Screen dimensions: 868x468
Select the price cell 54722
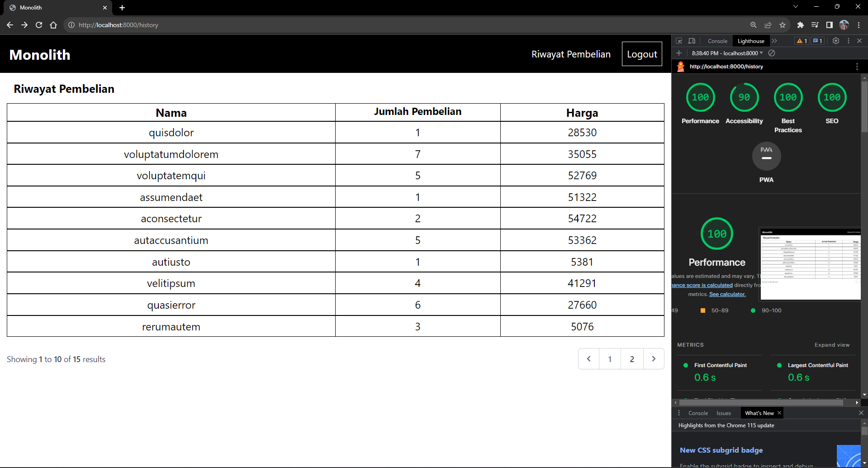(x=582, y=219)
